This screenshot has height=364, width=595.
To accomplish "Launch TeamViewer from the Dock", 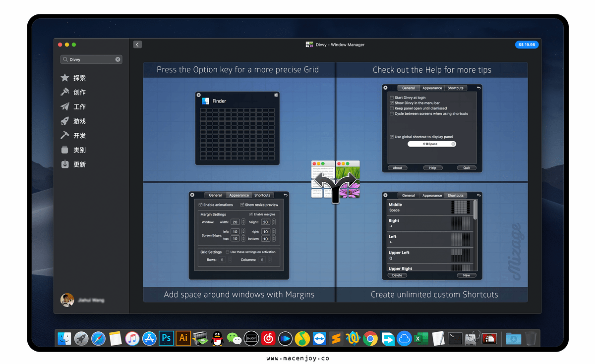I will coord(319,338).
